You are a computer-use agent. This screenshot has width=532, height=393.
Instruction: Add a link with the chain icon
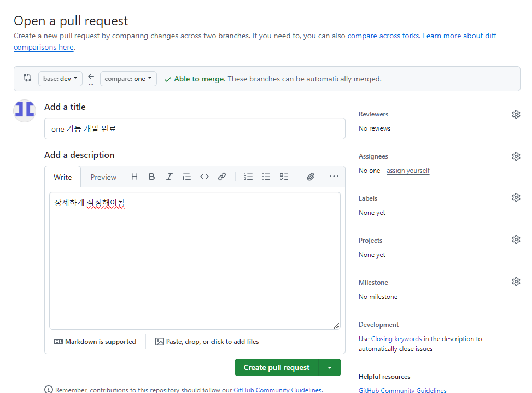point(222,177)
